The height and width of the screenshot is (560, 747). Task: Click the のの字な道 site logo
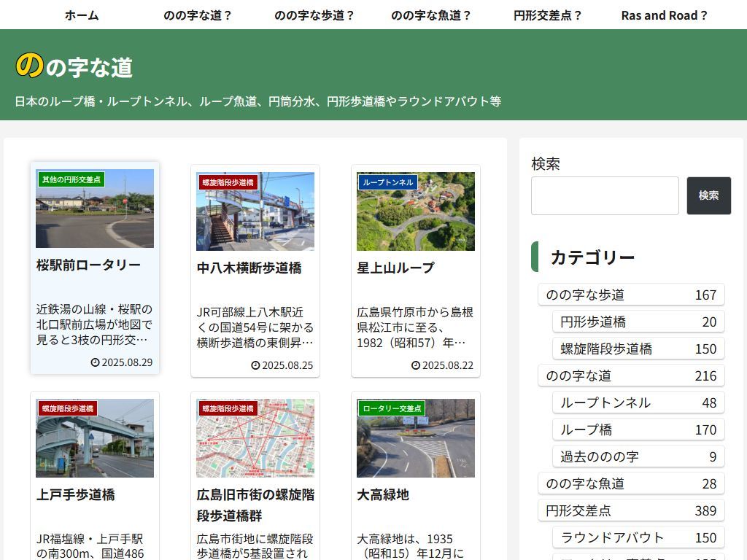pos(74,66)
